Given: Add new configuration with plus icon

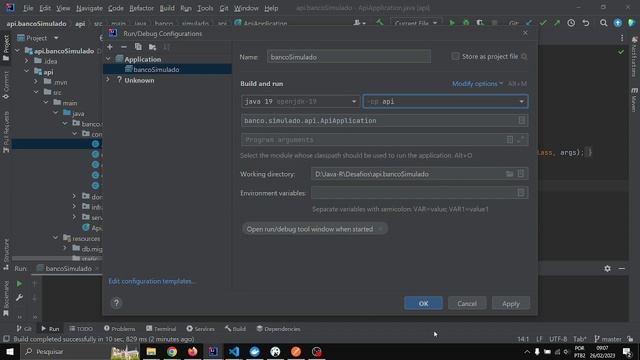Looking at the screenshot, I should click(110, 47).
